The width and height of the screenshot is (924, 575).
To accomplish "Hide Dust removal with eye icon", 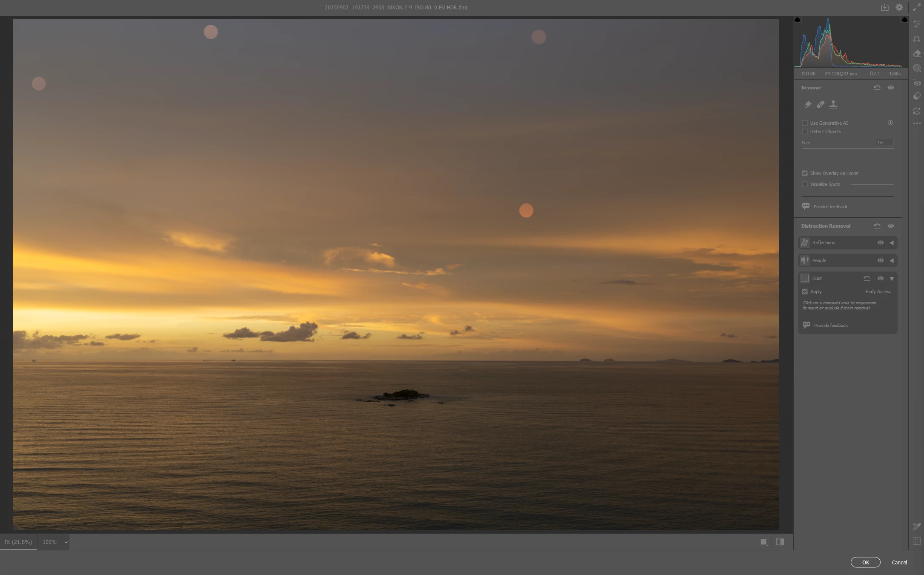I will click(880, 278).
